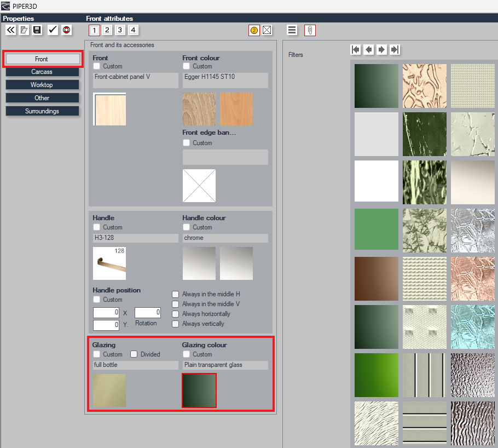Click the paperclip attachment icon
Image resolution: width=498 pixels, height=448 pixels.
(310, 31)
